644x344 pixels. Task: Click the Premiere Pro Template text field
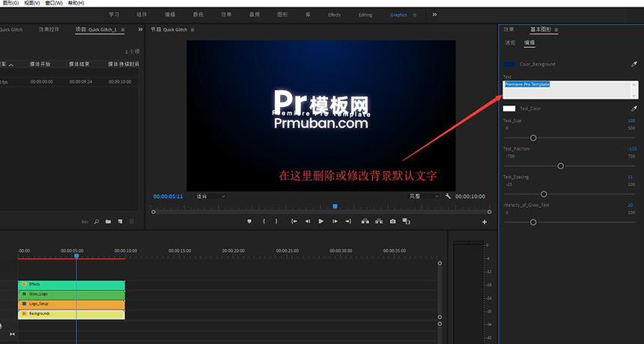coord(571,90)
